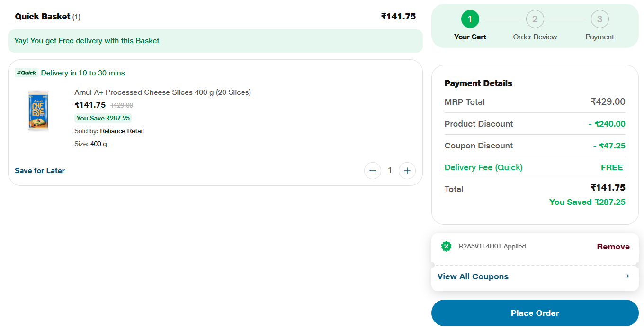Remove the applied R2A5V1E4H0T coupon
This screenshot has width=644, height=331.
pos(613,247)
